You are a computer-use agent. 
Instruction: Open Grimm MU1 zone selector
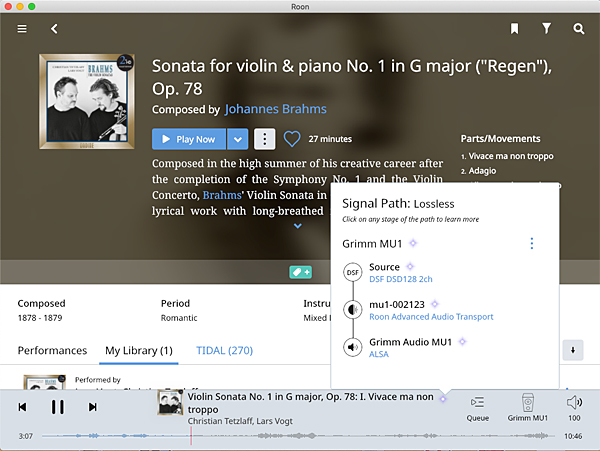pos(527,408)
